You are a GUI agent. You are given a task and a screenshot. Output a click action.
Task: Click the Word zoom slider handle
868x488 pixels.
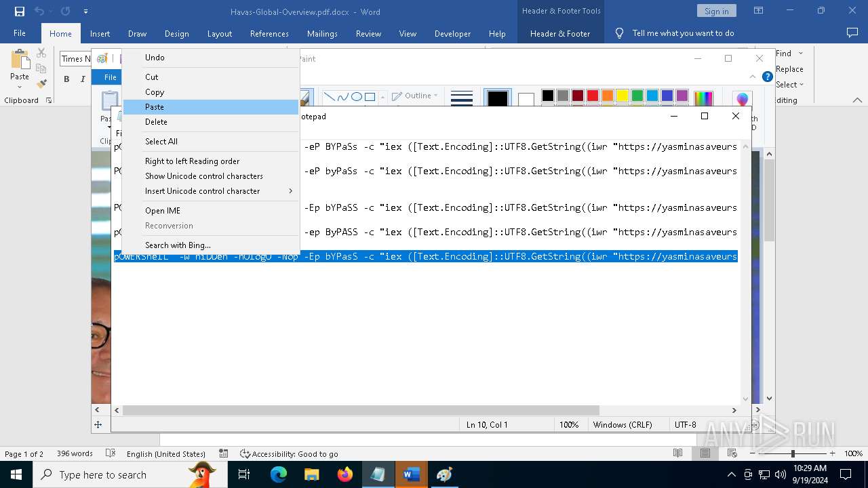pyautogui.click(x=793, y=453)
